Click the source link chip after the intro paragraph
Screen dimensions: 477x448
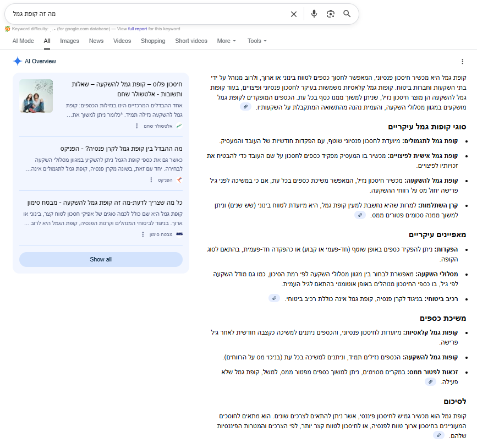tap(246, 106)
